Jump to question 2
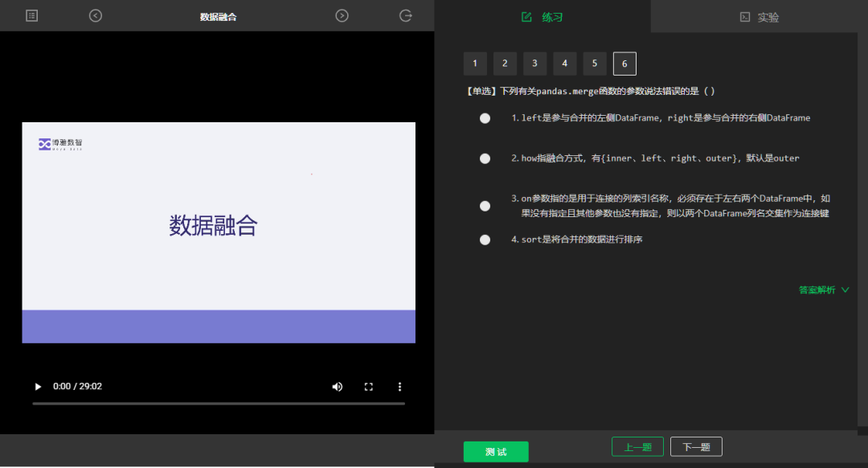The image size is (868, 468). click(x=505, y=64)
